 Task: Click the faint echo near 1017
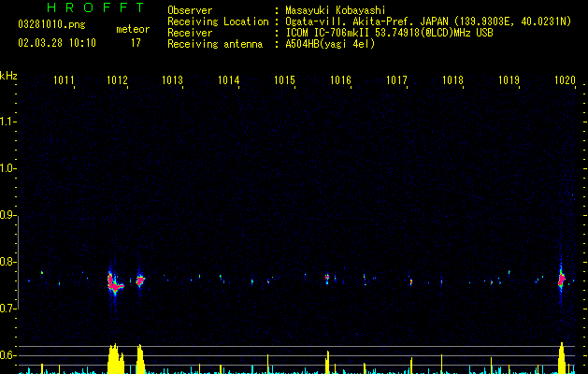point(411,281)
